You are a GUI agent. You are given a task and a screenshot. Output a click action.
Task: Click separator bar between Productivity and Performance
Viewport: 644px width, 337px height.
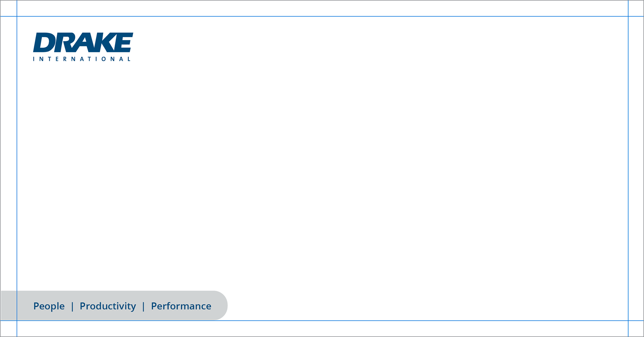point(144,306)
